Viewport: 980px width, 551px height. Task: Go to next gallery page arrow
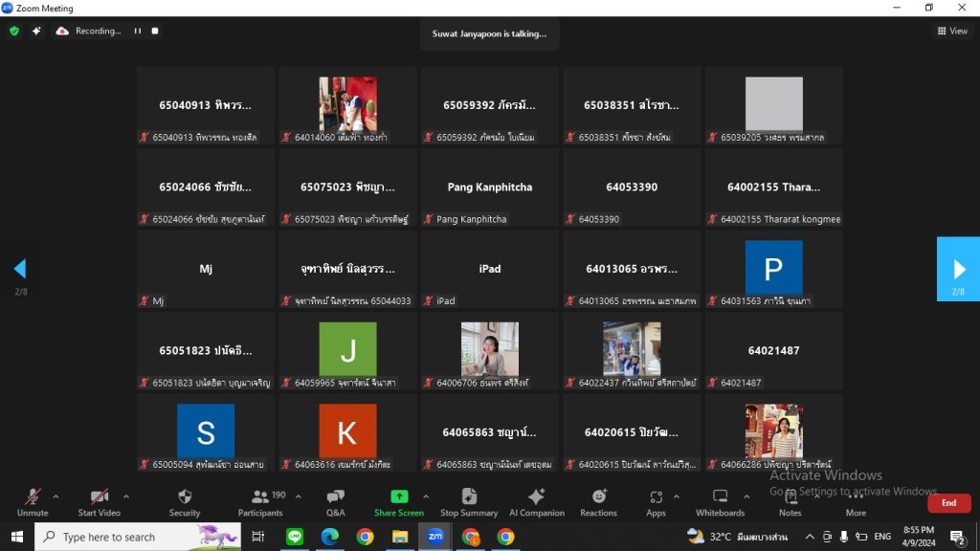coord(958,269)
